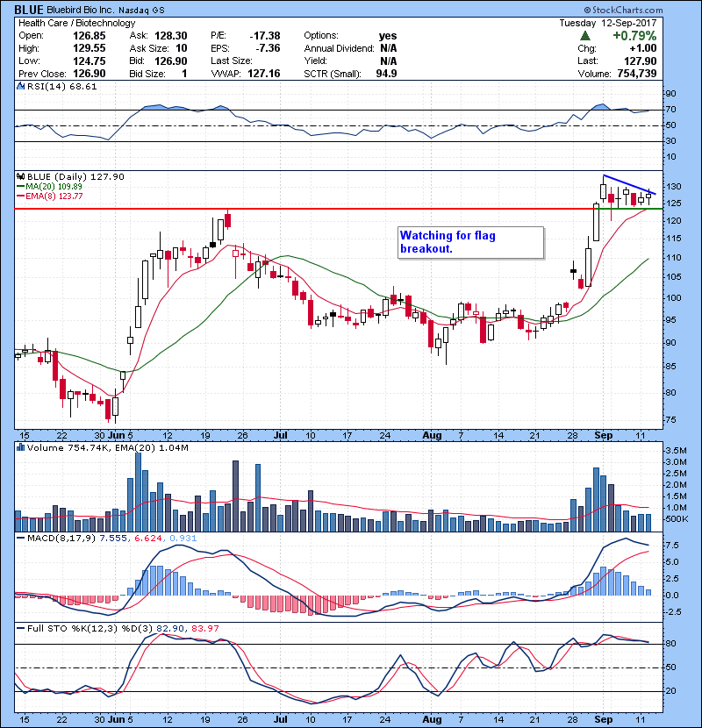Click the Prev Close value 126.90

point(90,74)
